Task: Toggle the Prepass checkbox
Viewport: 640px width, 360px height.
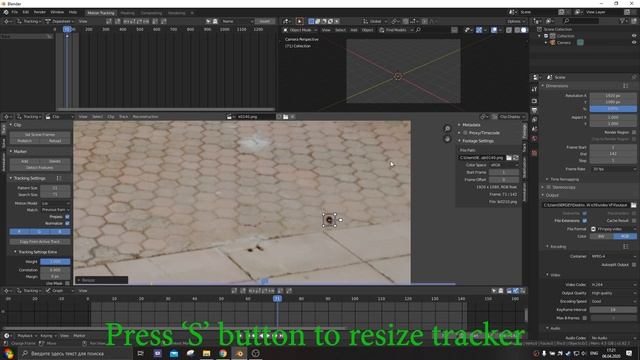Action: tap(67, 217)
